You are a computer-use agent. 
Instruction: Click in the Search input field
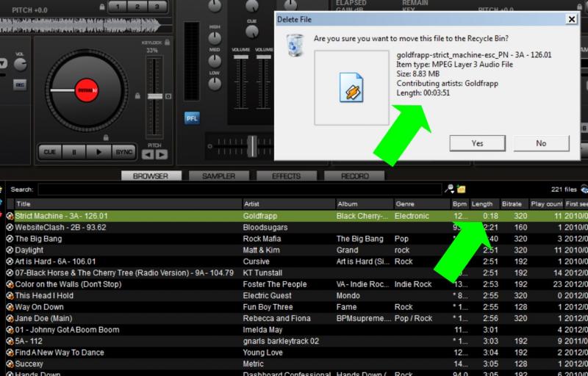click(240, 189)
